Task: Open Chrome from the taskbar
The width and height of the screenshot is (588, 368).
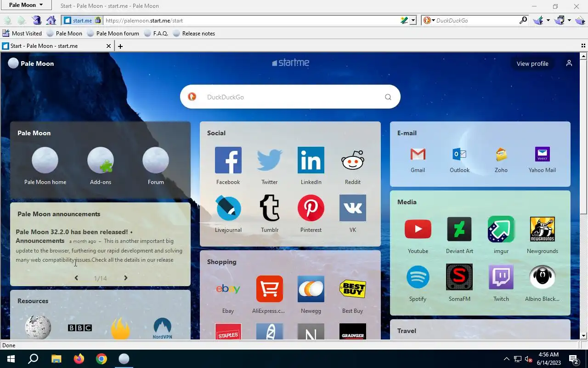Action: pos(102,359)
